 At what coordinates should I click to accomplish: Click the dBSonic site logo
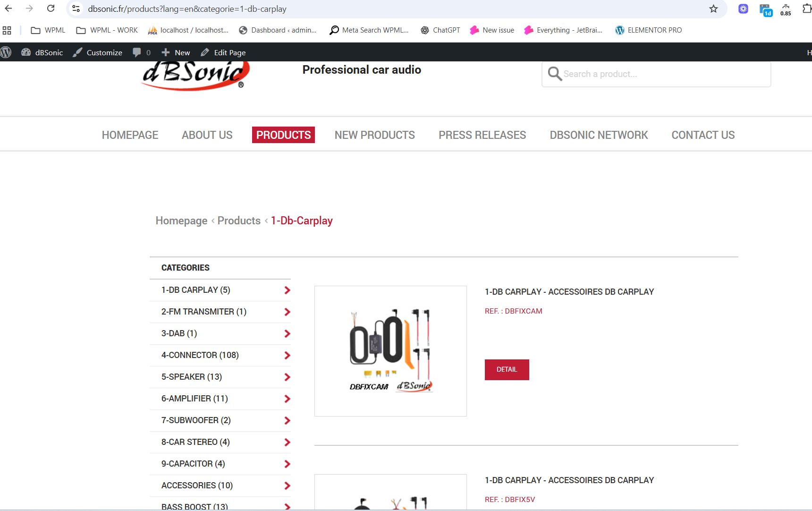195,76
